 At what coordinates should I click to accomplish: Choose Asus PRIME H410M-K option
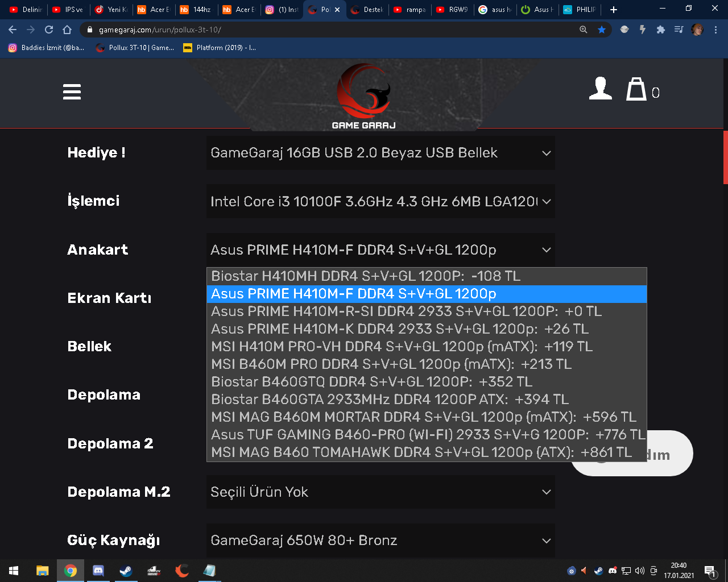coord(427,329)
